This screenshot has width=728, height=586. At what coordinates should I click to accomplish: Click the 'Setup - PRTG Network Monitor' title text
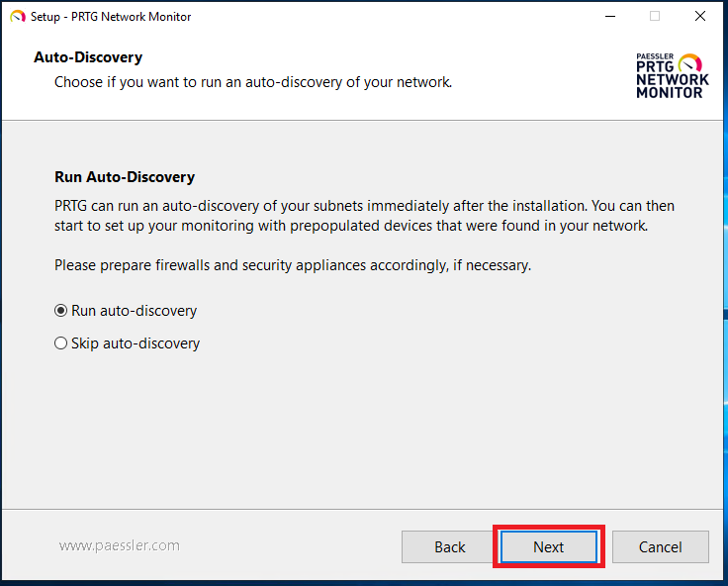[x=111, y=17]
